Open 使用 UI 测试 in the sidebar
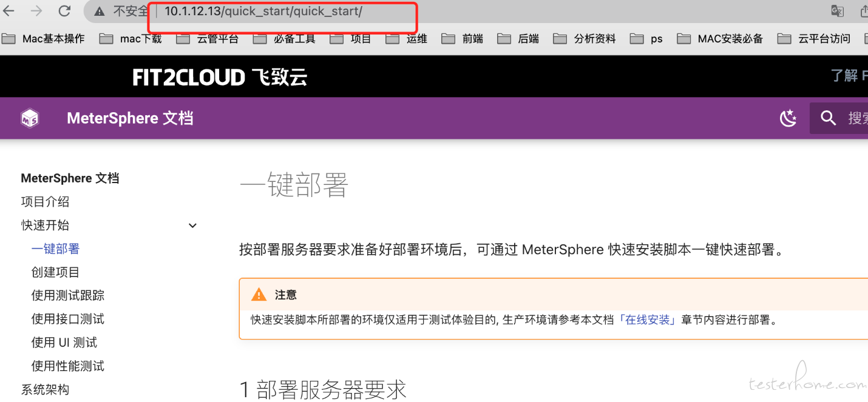 point(64,343)
